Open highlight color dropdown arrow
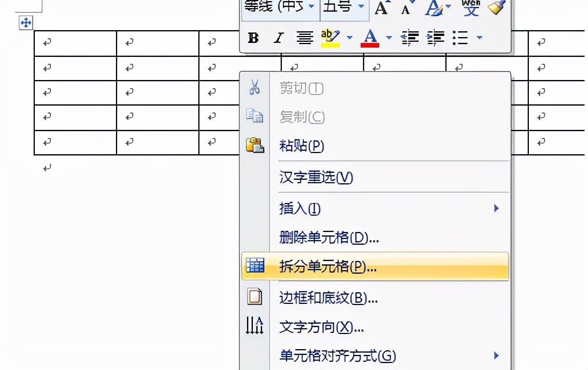This screenshot has width=588, height=370. tap(350, 38)
